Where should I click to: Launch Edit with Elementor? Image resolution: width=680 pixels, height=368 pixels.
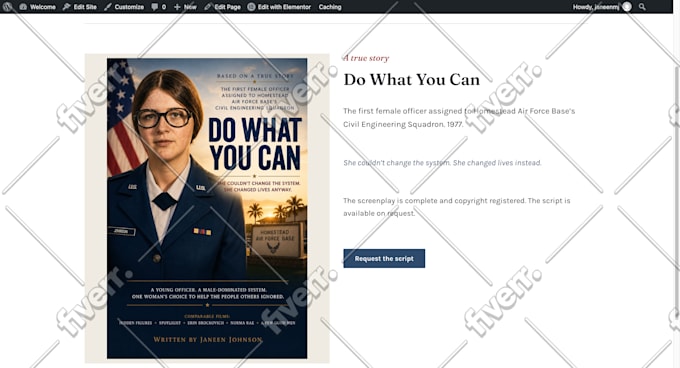tap(279, 7)
